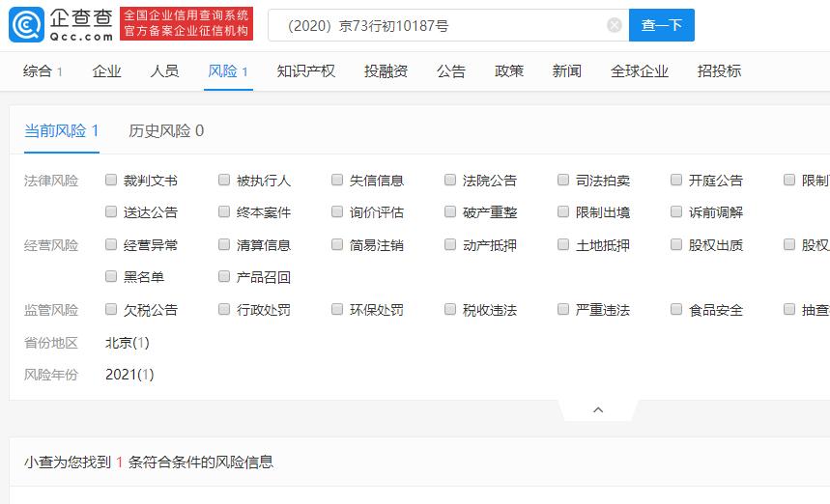
Task: Open the 全球企业 tab
Action: (640, 70)
